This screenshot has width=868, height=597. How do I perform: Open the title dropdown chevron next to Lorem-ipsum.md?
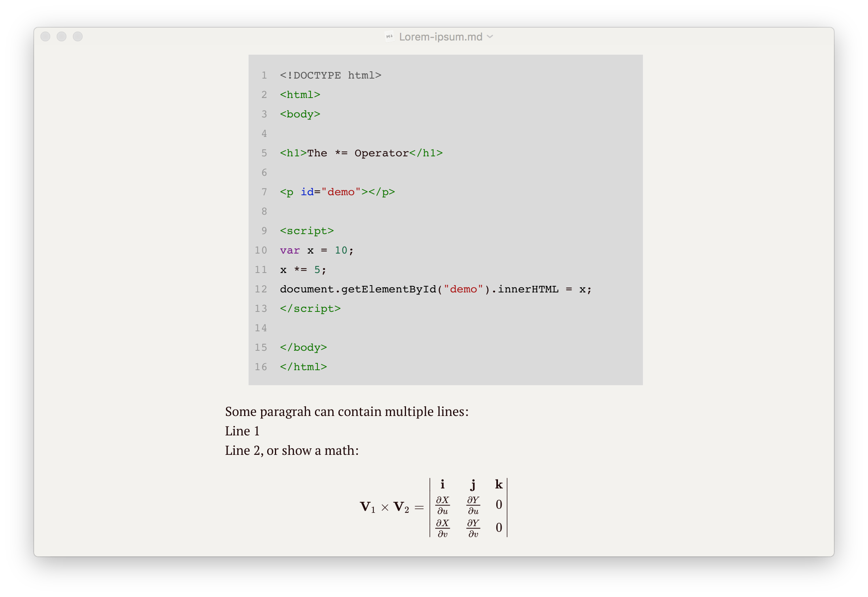(x=490, y=37)
